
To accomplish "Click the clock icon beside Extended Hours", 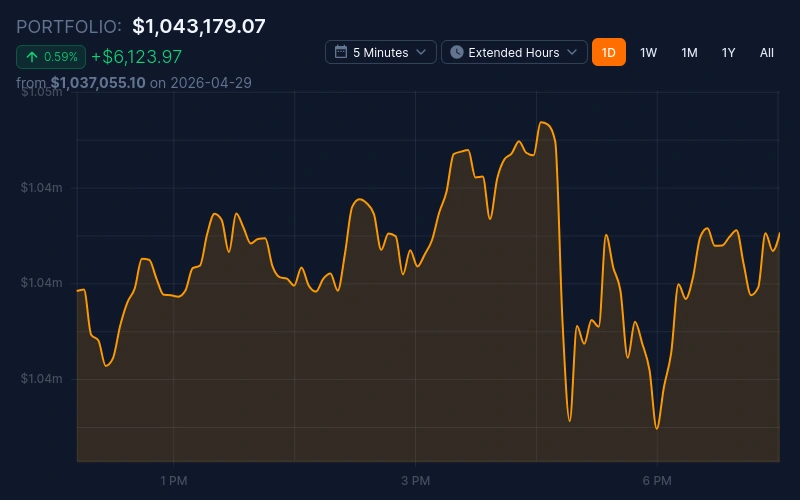I will click(x=457, y=52).
